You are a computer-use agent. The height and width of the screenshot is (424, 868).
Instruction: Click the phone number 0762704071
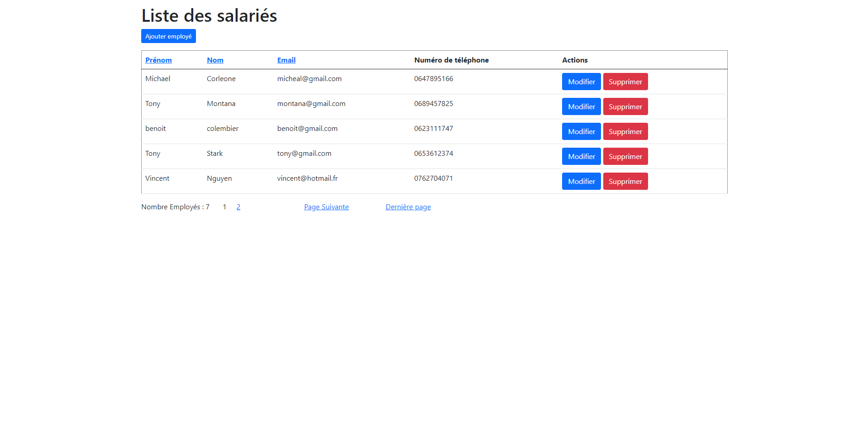pos(433,178)
